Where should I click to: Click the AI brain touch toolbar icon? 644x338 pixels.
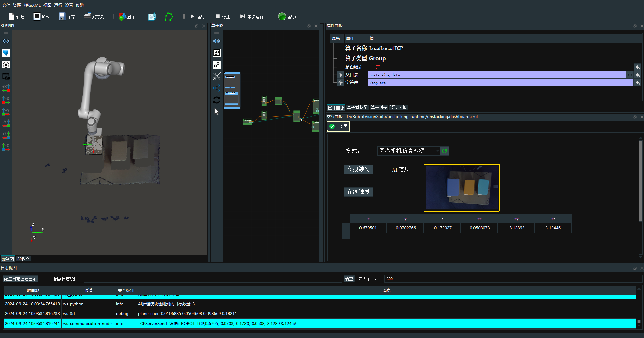[x=152, y=16]
